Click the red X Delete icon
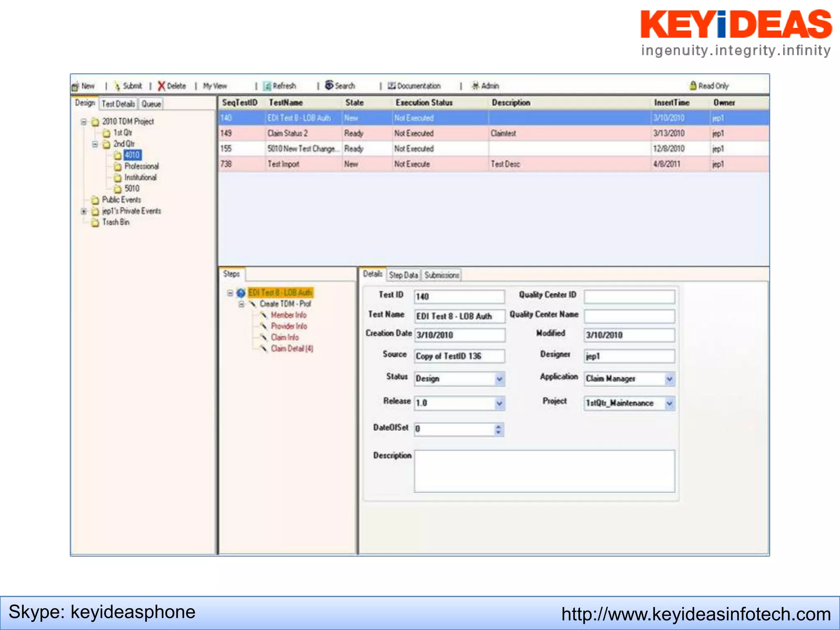This screenshot has height=630, width=840. pyautogui.click(x=162, y=86)
